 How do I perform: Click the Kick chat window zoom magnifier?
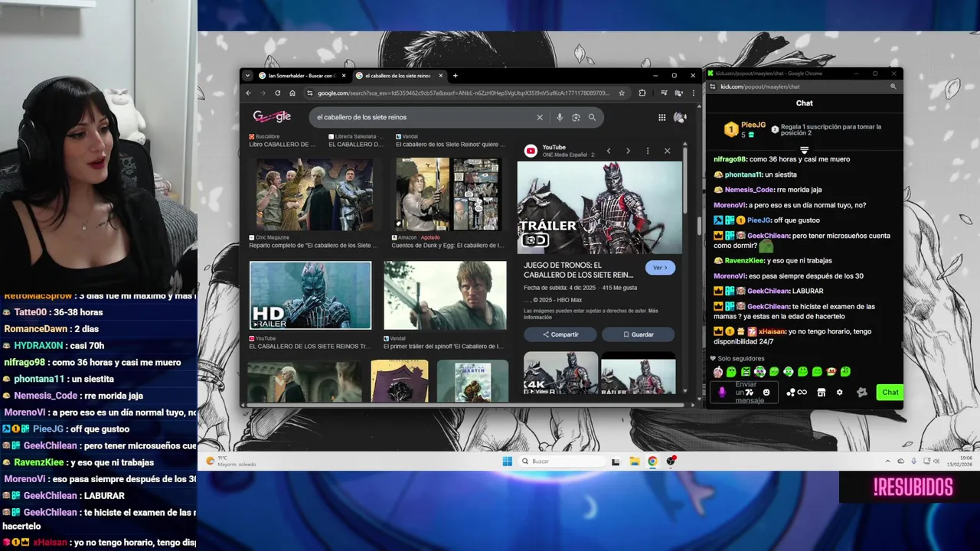click(x=893, y=86)
